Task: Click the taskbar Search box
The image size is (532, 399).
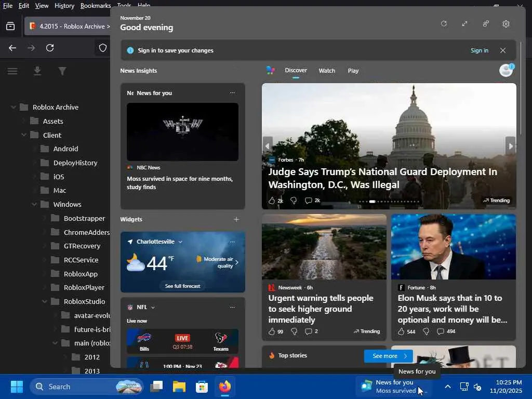Action: pos(87,387)
